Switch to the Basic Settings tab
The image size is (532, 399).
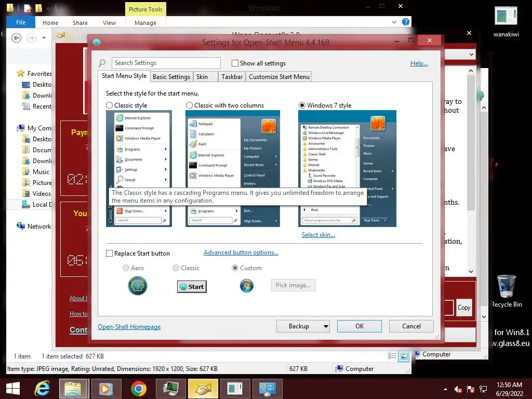pyautogui.click(x=171, y=77)
